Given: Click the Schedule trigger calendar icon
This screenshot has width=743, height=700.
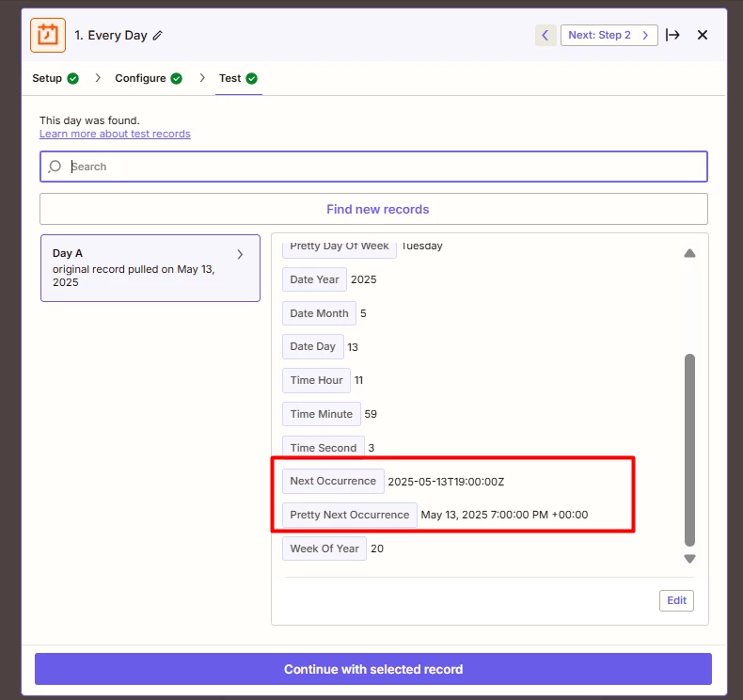Looking at the screenshot, I should (x=48, y=35).
